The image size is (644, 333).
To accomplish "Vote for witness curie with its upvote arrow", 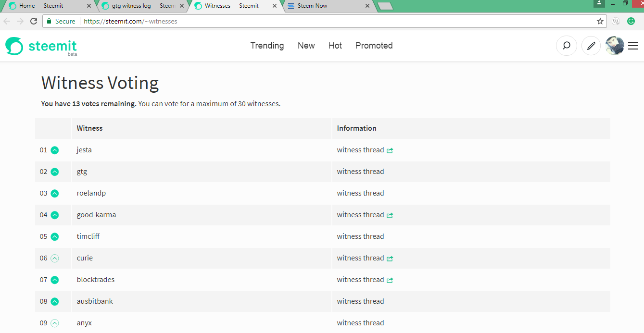I will (55, 258).
